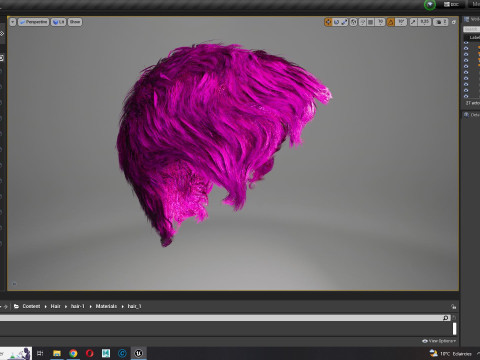The image size is (480, 360).
Task: Expand the arrow after Hair breadcrumb
Action: [x=66, y=306]
